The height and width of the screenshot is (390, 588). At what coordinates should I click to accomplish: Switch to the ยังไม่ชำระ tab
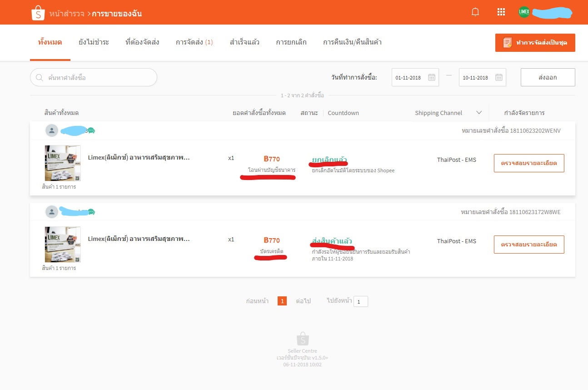[x=94, y=42]
